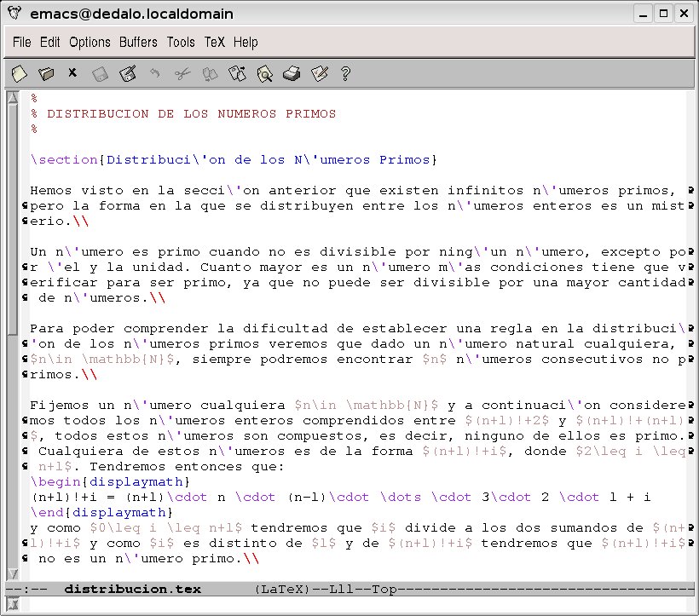Screen dimensions: 699x616
Task: Click the new file icon in toolbar
Action: tap(19, 73)
